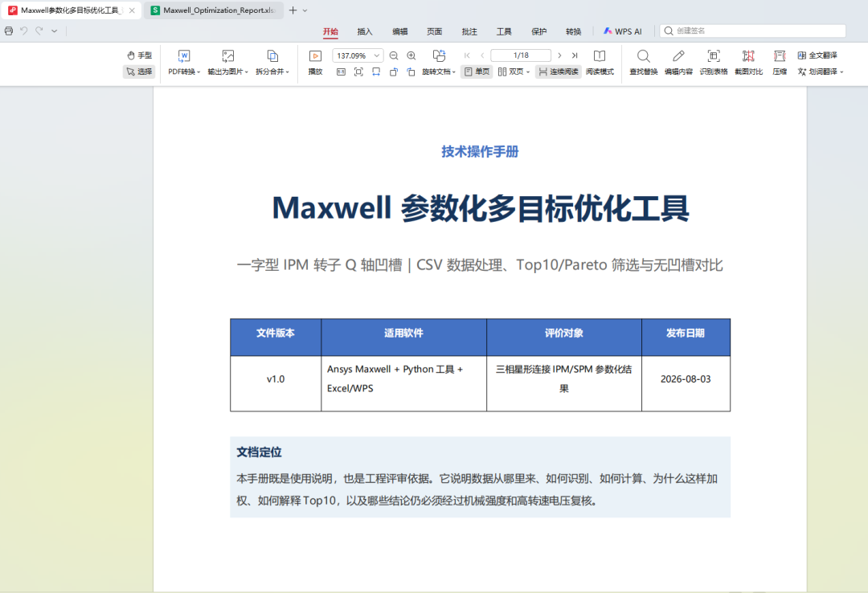868x593 pixels.
Task: Click the split and merge icon
Action: point(272,56)
